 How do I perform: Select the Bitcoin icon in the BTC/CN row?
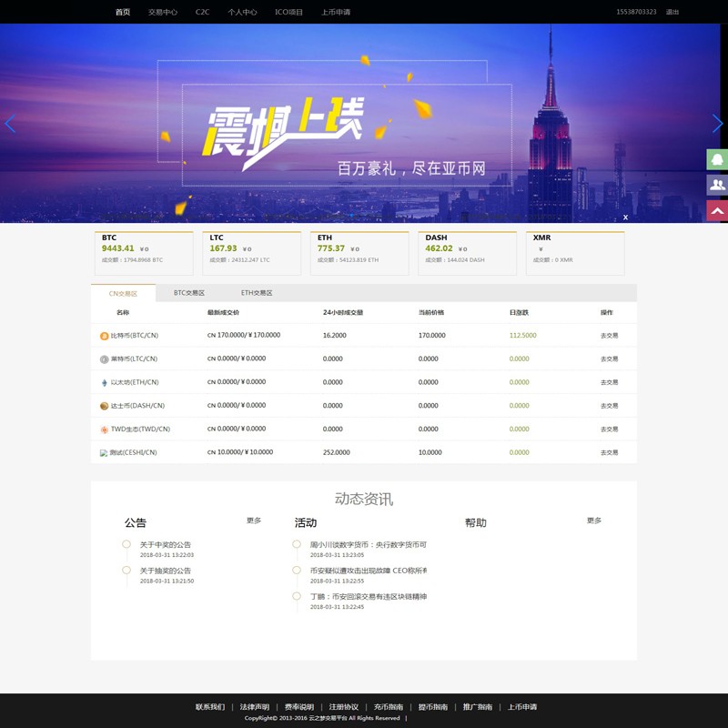pyautogui.click(x=103, y=336)
